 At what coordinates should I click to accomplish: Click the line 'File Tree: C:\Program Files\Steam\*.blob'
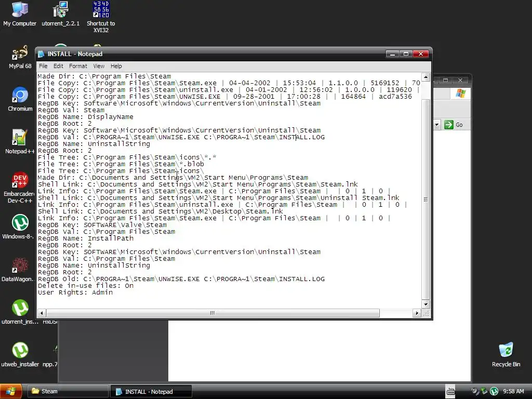coord(121,164)
